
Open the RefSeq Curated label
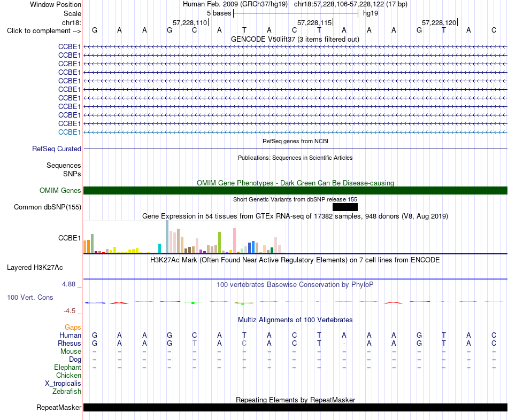[56, 149]
